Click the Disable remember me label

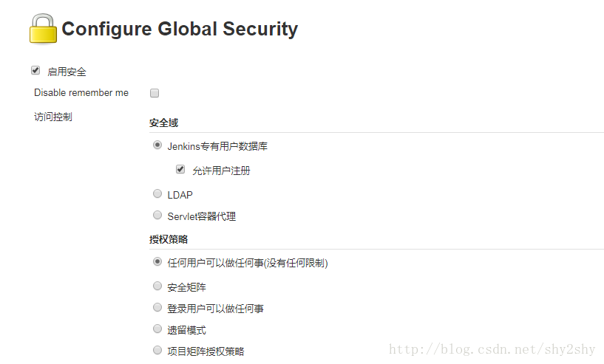(x=81, y=93)
